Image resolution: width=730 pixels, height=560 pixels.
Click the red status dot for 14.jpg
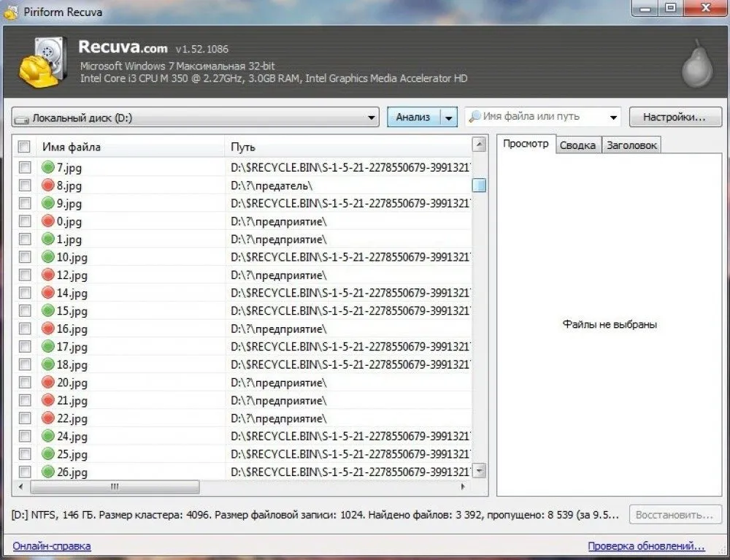(x=48, y=292)
